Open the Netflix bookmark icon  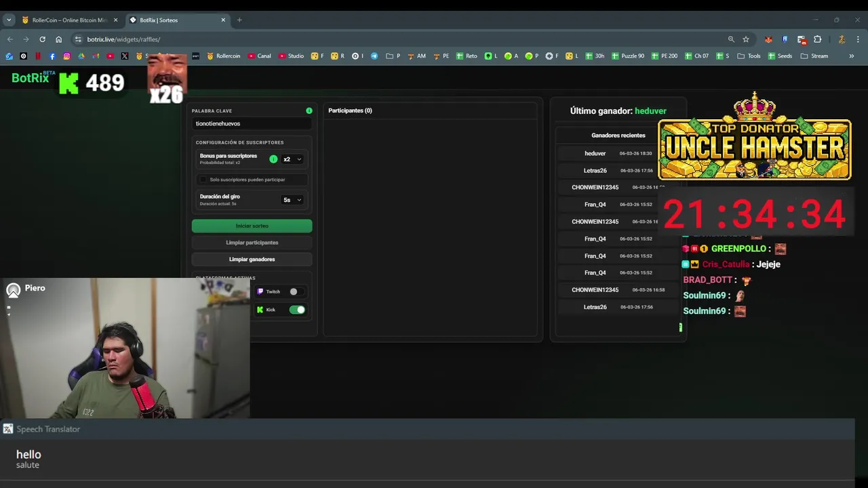(38, 56)
